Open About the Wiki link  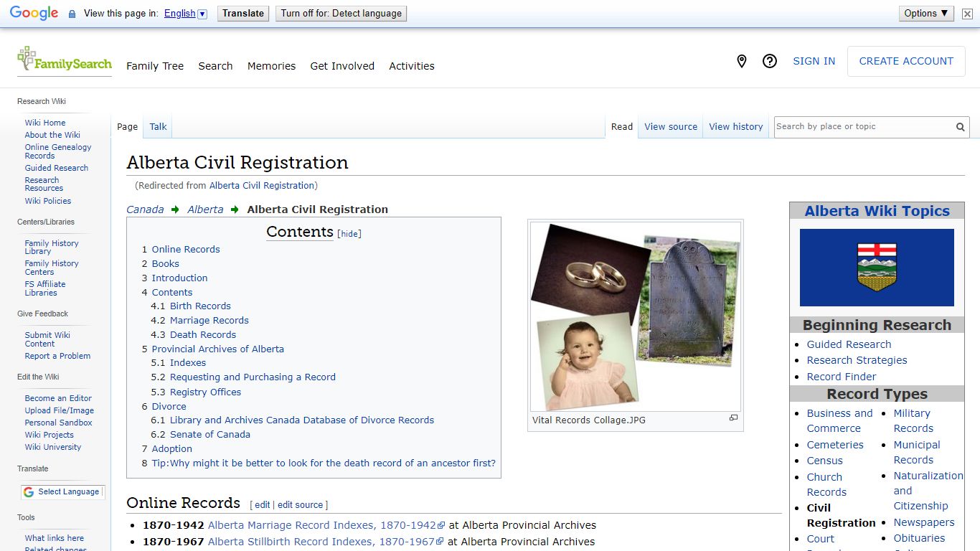pyautogui.click(x=52, y=135)
